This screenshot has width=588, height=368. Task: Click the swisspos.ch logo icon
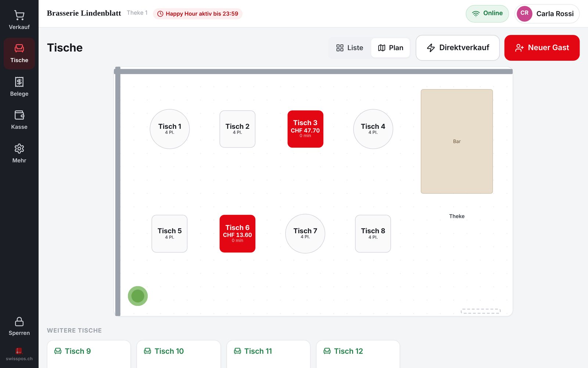[19, 351]
